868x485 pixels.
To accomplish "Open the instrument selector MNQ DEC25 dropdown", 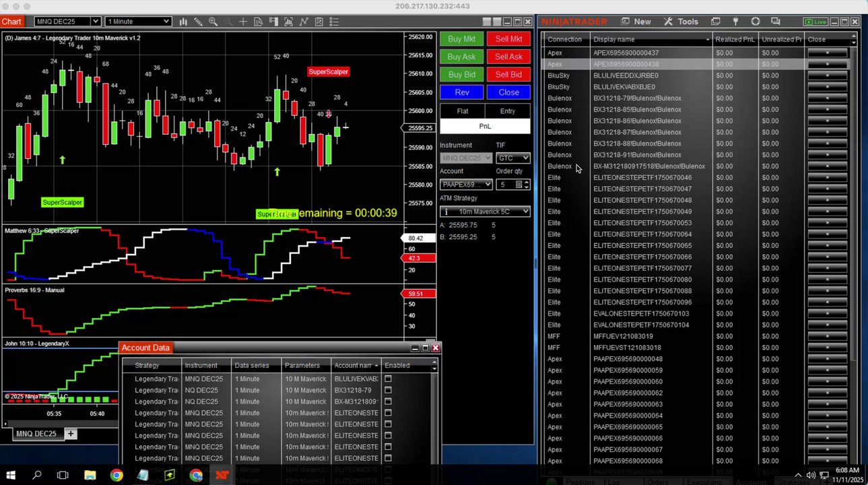I will click(x=67, y=22).
